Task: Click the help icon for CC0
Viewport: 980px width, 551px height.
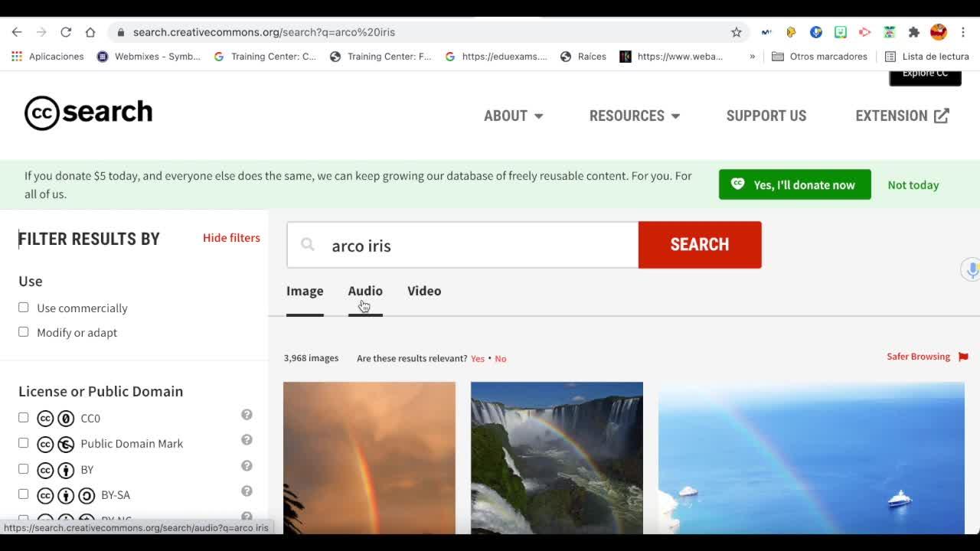Action: coord(247,415)
